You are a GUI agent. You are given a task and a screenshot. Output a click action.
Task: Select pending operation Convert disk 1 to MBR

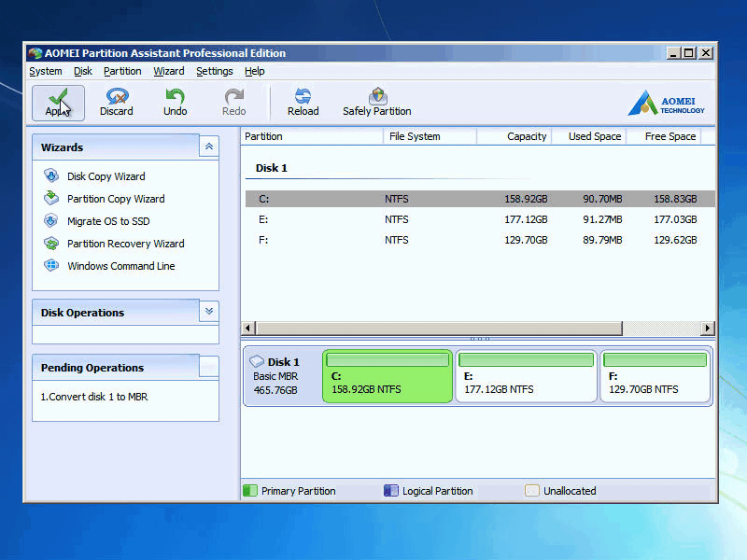[94, 397]
